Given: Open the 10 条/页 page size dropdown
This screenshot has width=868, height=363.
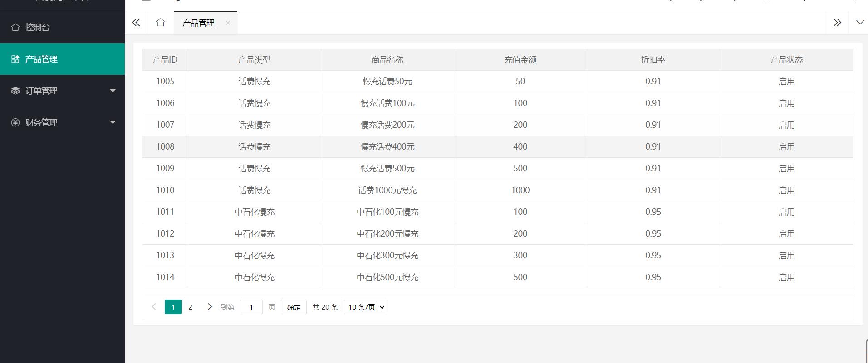Looking at the screenshot, I should 366,307.
